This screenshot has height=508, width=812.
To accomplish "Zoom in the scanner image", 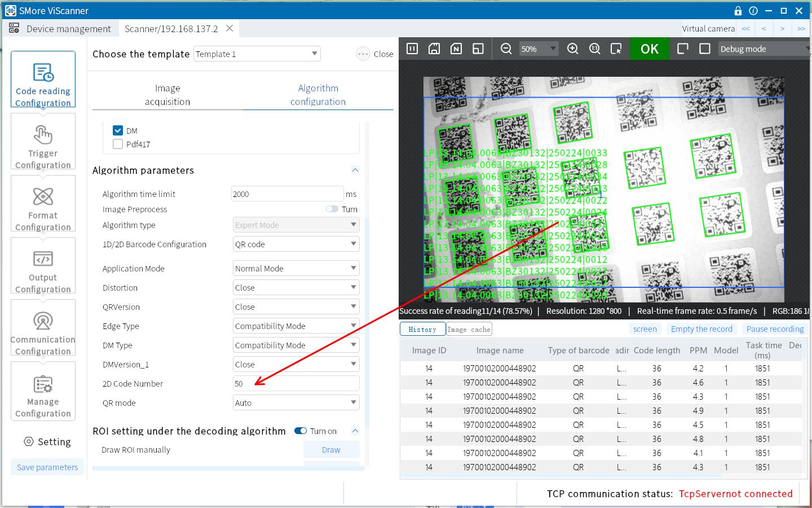I will coord(573,49).
